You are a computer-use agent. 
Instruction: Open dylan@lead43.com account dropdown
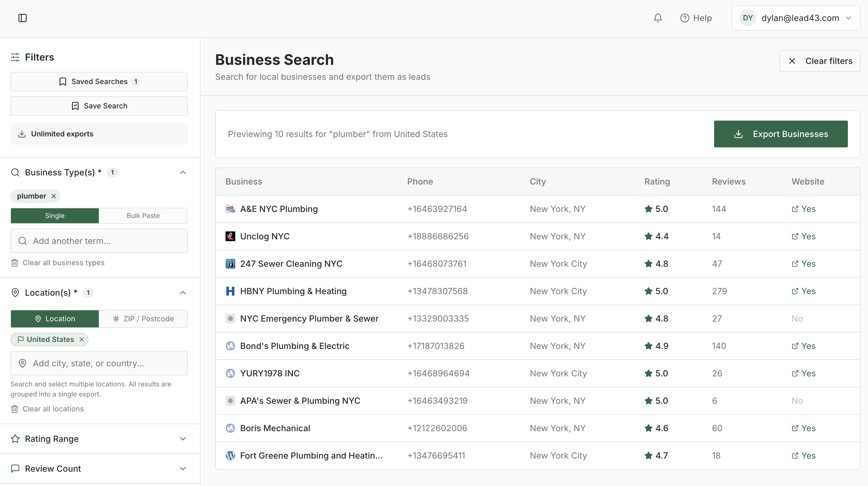(796, 18)
